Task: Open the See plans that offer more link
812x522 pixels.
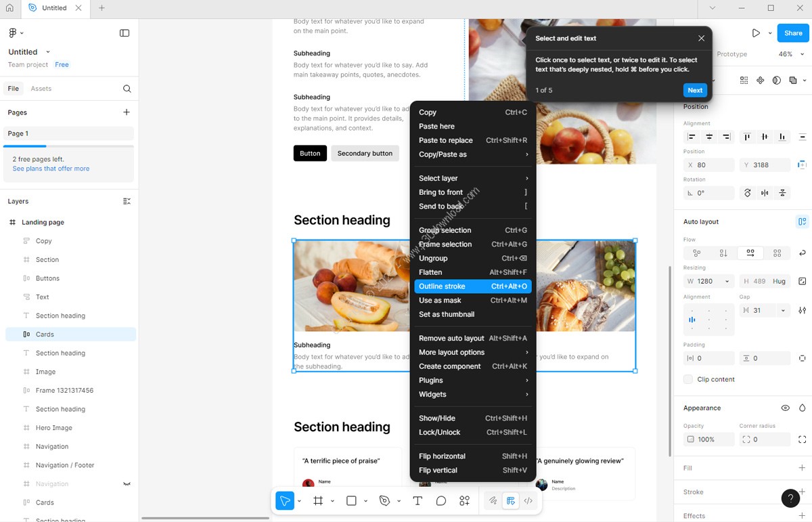Action: point(51,169)
